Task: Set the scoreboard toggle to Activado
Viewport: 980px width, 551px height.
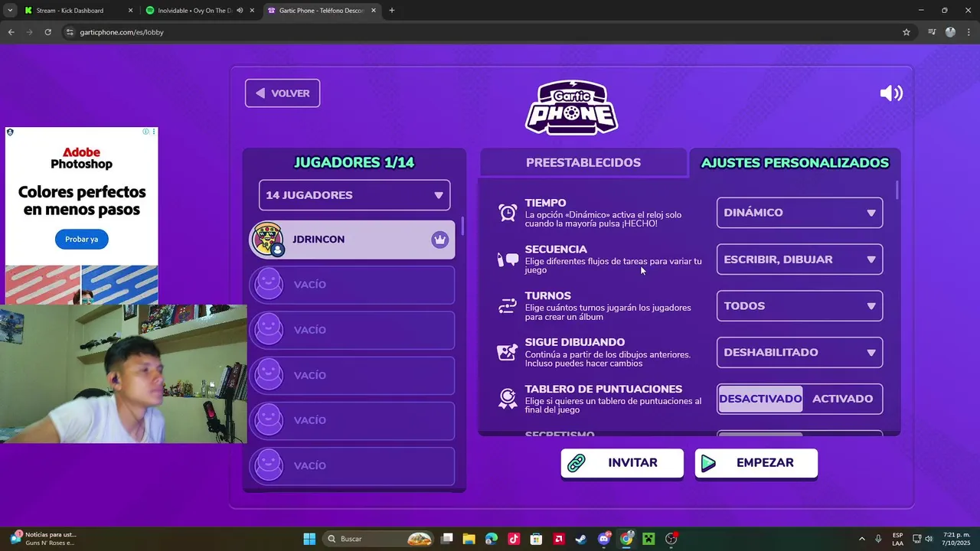Action: pyautogui.click(x=842, y=399)
